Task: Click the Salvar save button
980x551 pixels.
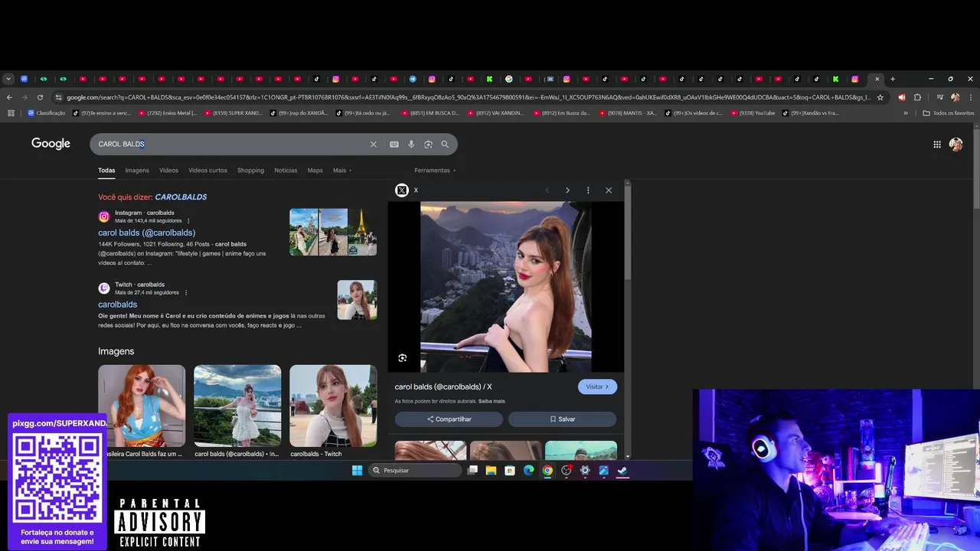Action: [x=562, y=419]
